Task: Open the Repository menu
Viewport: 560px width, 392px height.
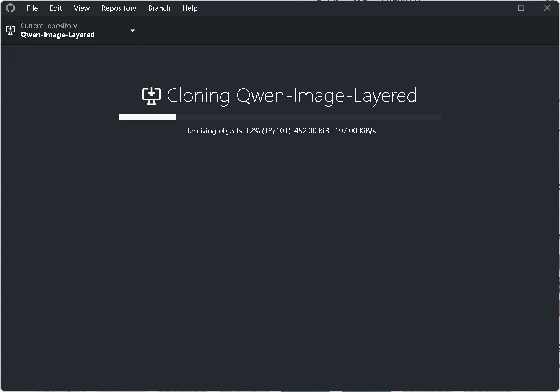Action: 119,8
